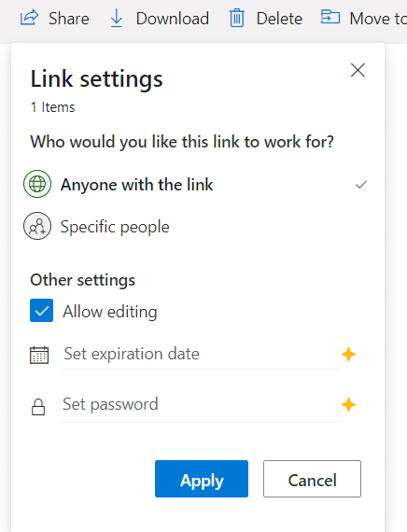Click the padlock icon beside Set password
Image resolution: width=407 pixels, height=532 pixels.
[38, 407]
